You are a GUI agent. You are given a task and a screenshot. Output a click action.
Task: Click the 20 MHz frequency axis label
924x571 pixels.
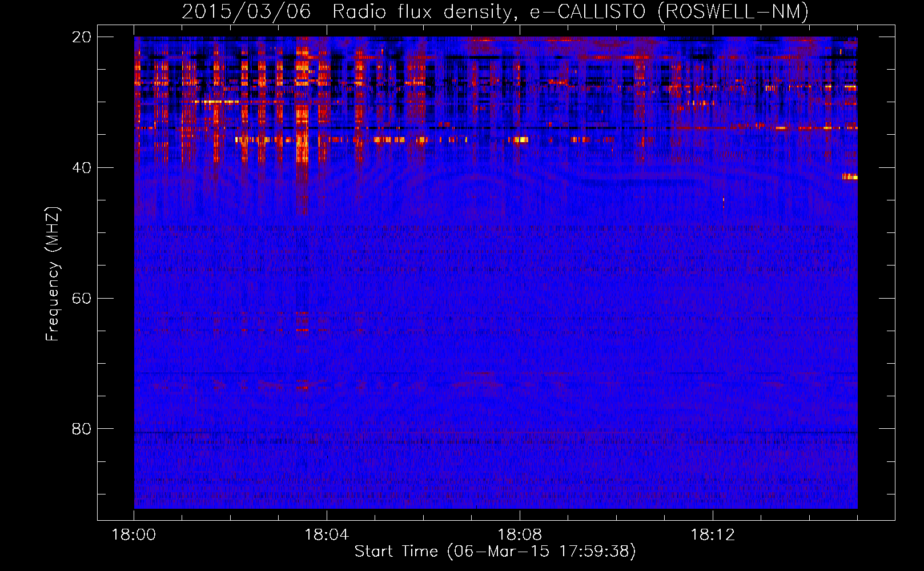81,37
